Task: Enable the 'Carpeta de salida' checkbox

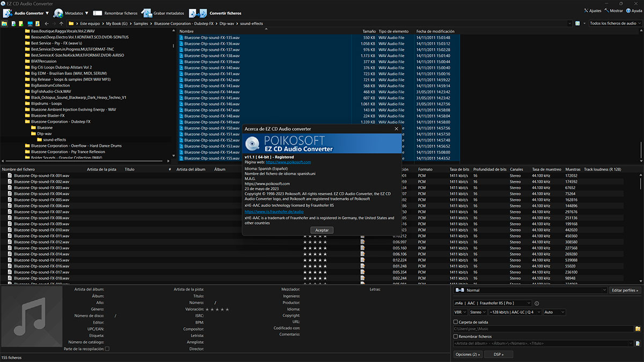Action: tap(456, 322)
